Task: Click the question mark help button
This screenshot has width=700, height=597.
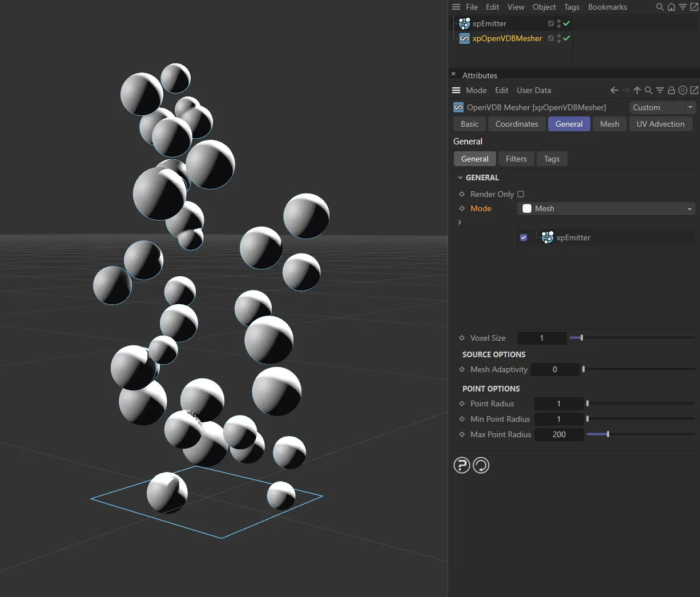Action: point(461,465)
